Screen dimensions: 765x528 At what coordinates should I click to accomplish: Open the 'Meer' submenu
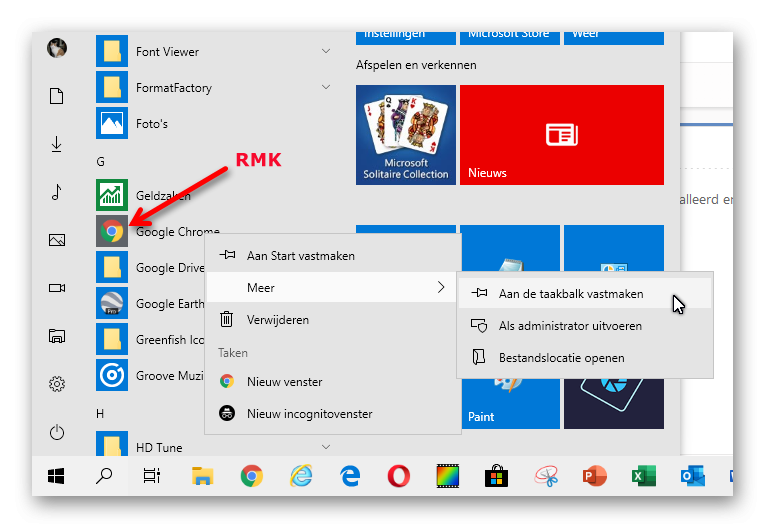point(333,287)
